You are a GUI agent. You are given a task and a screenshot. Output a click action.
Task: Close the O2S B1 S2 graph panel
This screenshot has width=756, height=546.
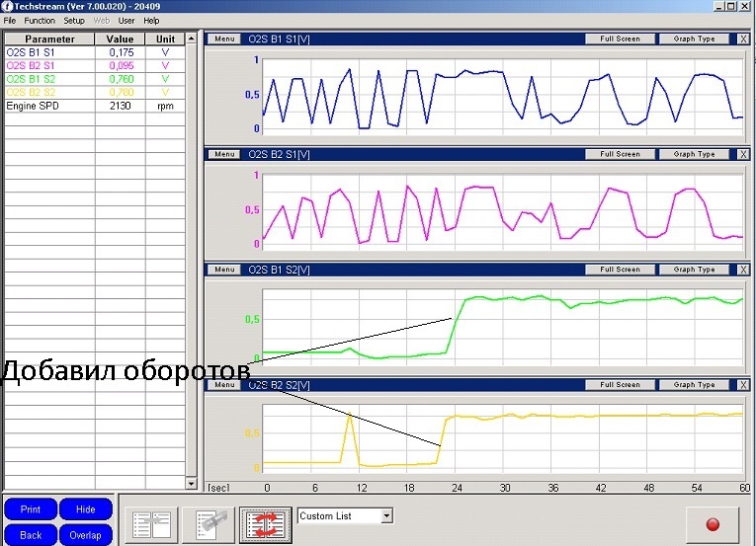coord(743,270)
